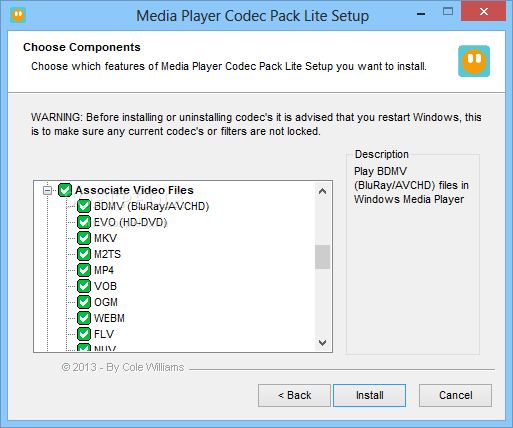Toggle the EVO (HD-DVD) checkbox
Viewport: 513px width, 428px height.
(84, 222)
